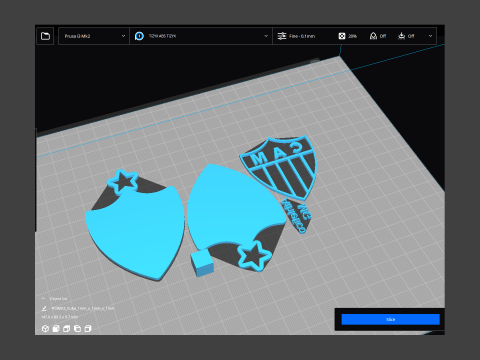Open the Prusa i3 Mk2 printer dropdown
Image resolution: width=480 pixels, height=360 pixels.
point(94,36)
